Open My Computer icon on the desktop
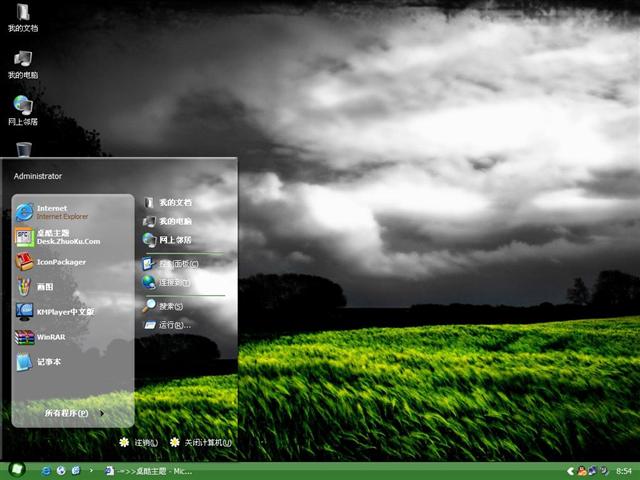The image size is (640, 480). (23, 65)
